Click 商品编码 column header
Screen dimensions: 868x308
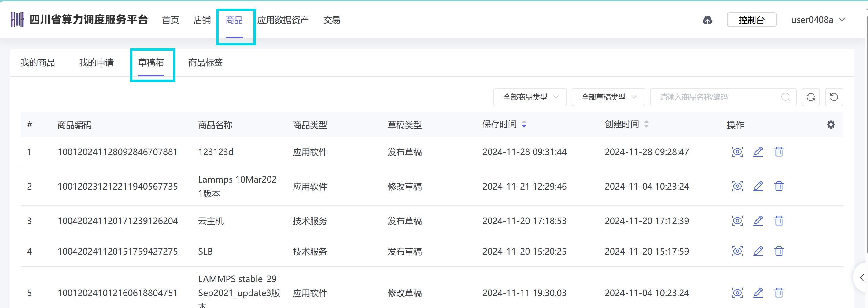[75, 125]
